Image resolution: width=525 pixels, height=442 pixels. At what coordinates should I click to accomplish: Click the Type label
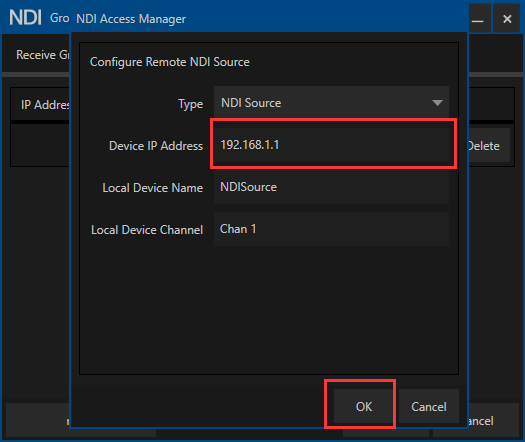click(191, 104)
